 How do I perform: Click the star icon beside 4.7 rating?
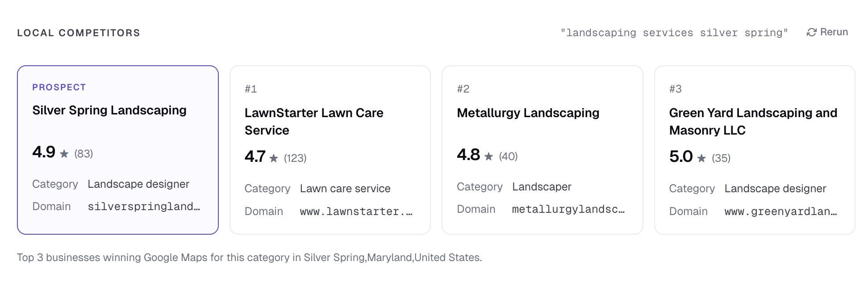pyautogui.click(x=274, y=158)
